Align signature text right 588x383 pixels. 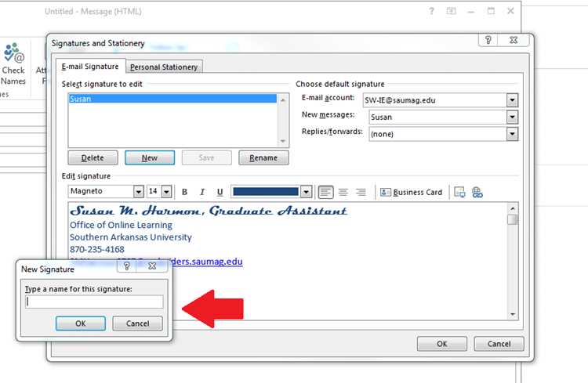tap(361, 192)
